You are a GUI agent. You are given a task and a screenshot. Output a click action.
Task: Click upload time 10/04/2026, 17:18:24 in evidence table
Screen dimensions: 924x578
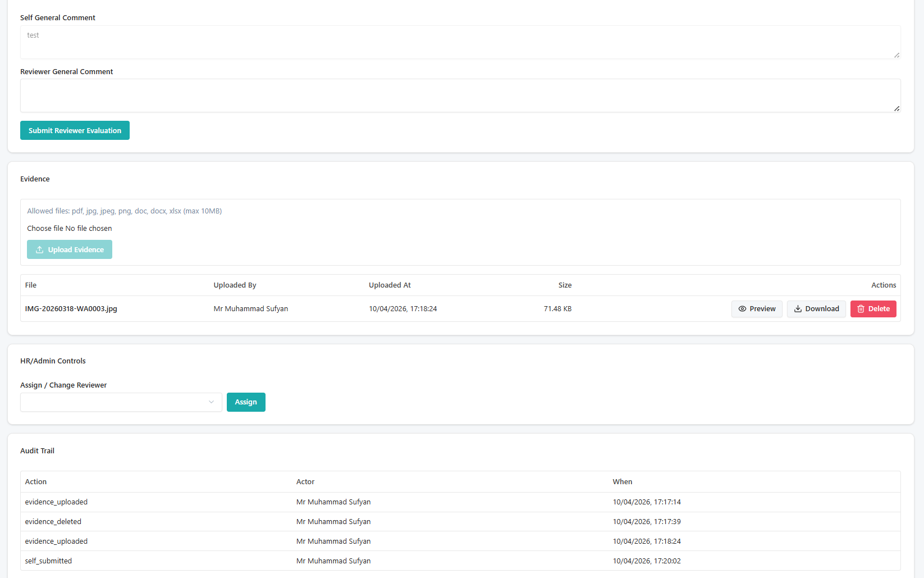coord(403,309)
